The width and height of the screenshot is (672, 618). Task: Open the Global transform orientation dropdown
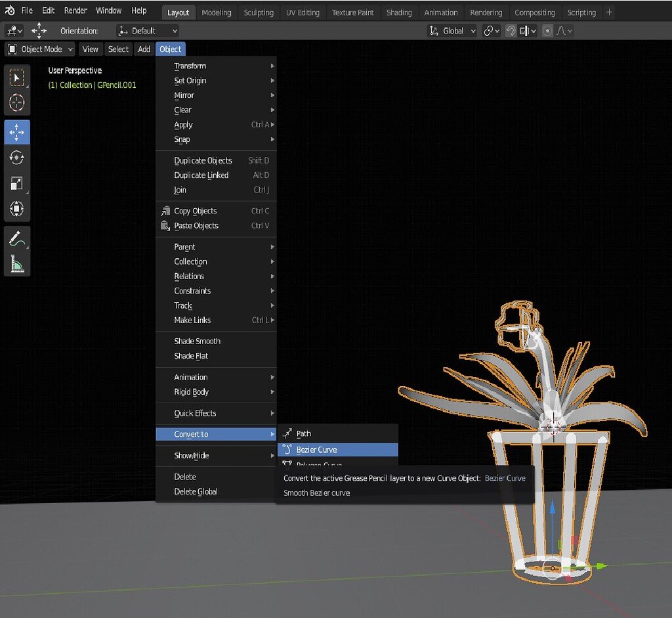[452, 31]
